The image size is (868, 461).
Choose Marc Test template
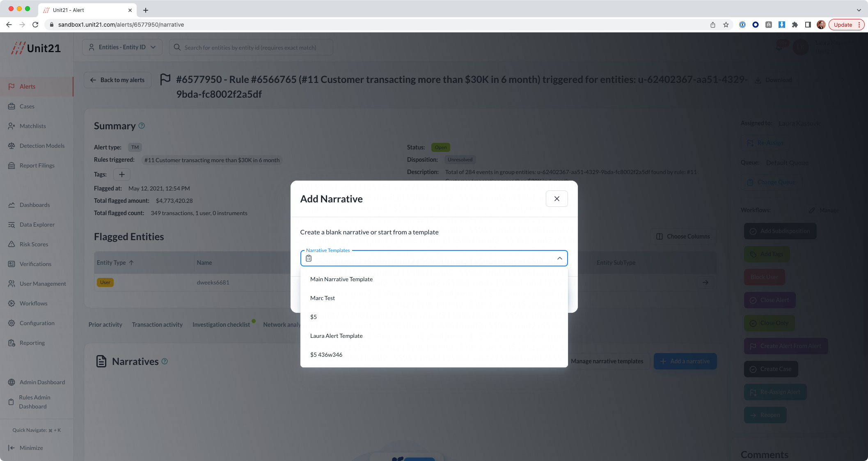click(x=434, y=298)
